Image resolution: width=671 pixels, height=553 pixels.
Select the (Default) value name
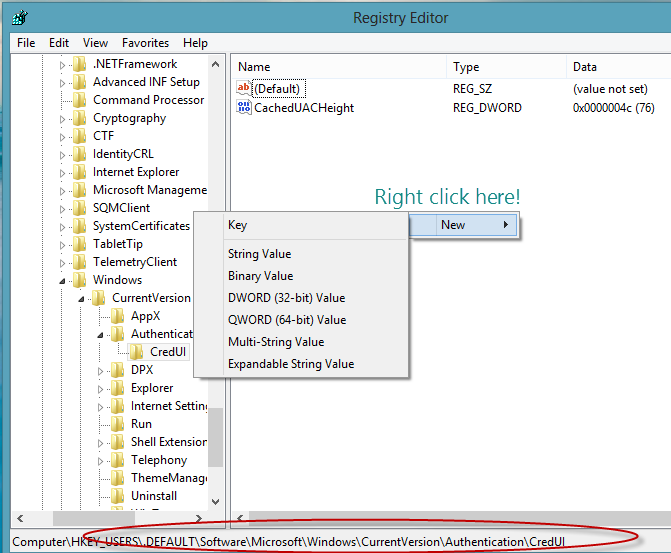(277, 89)
